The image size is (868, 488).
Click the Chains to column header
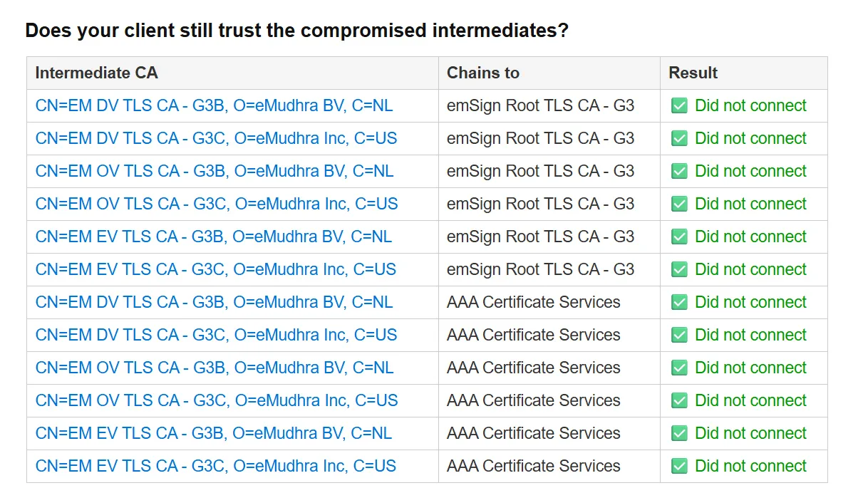(x=549, y=73)
